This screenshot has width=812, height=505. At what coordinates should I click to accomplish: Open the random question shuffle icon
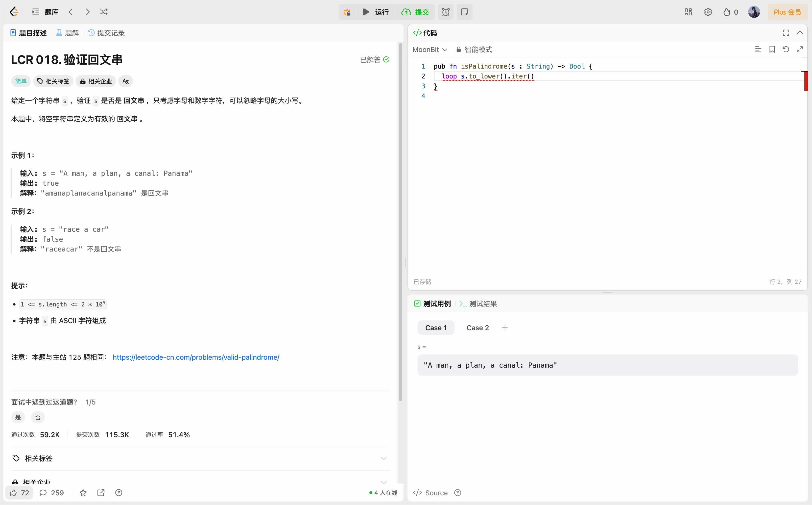(x=104, y=12)
